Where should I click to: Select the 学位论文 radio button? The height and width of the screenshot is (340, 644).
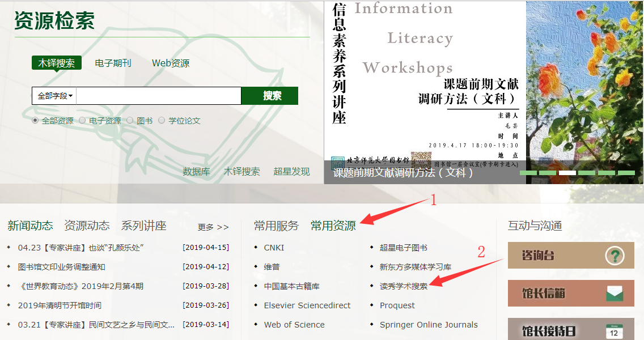point(162,120)
